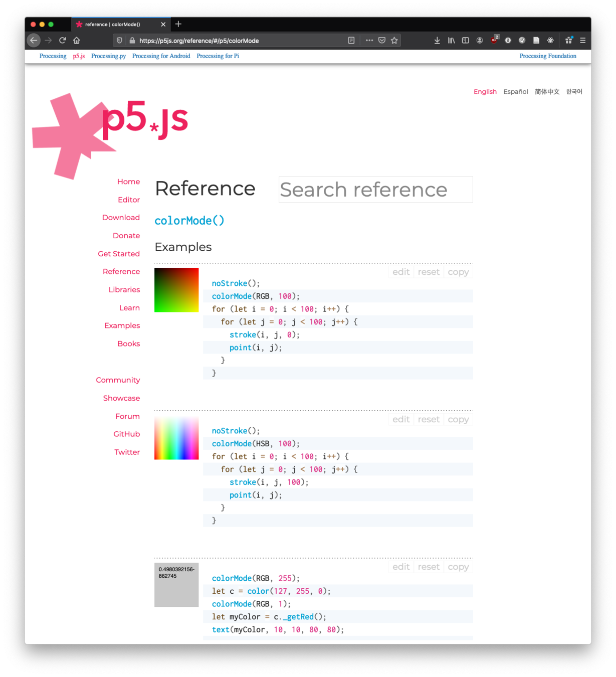Open the Processing link in top bar
Viewport: 616px width, 677px height.
click(53, 56)
